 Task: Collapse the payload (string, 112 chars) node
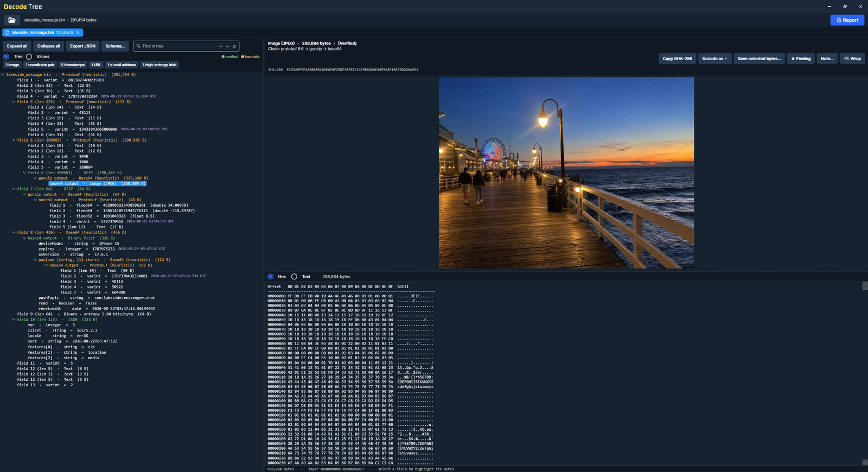click(x=35, y=260)
